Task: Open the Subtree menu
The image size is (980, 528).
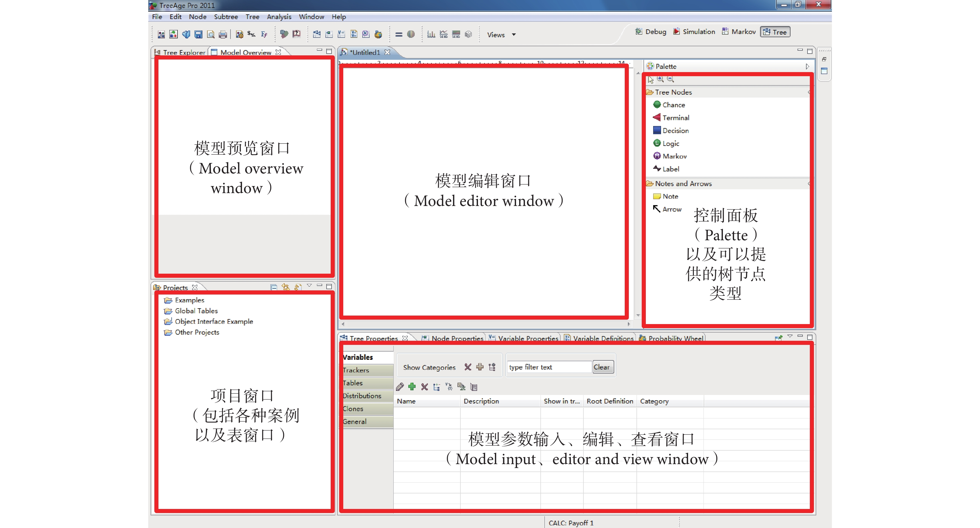Action: tap(226, 17)
